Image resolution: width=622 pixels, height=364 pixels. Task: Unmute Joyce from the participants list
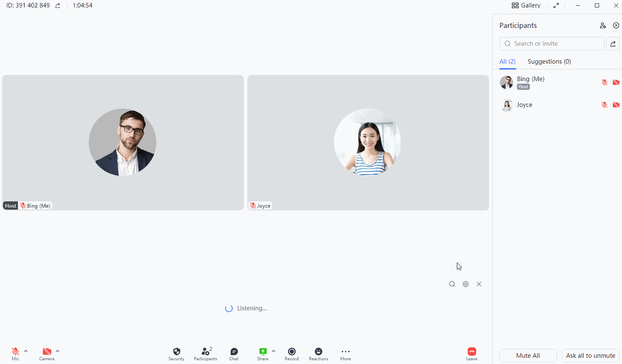tap(604, 105)
